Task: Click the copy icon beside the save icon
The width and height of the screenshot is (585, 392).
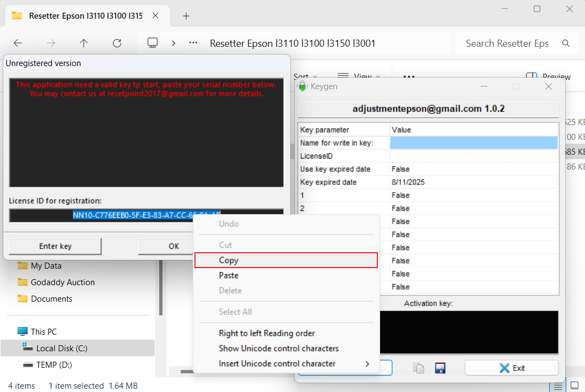Action: pyautogui.click(x=419, y=368)
